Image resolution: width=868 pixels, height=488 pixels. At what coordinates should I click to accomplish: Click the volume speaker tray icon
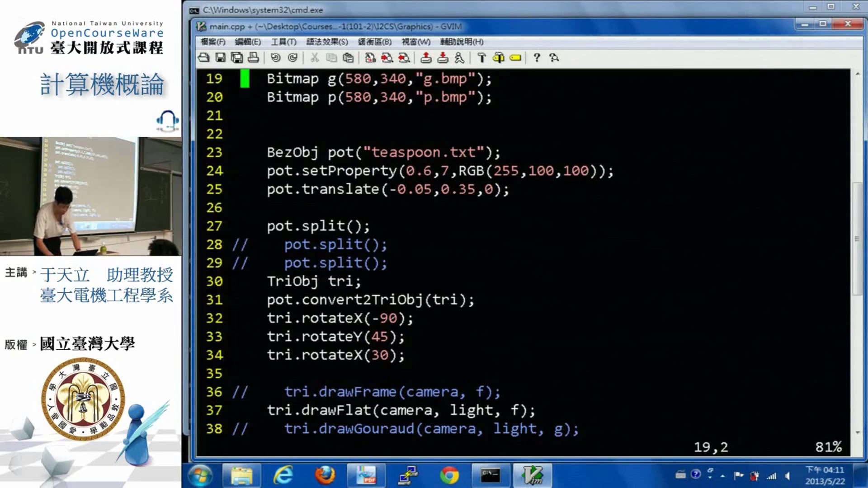[788, 475]
